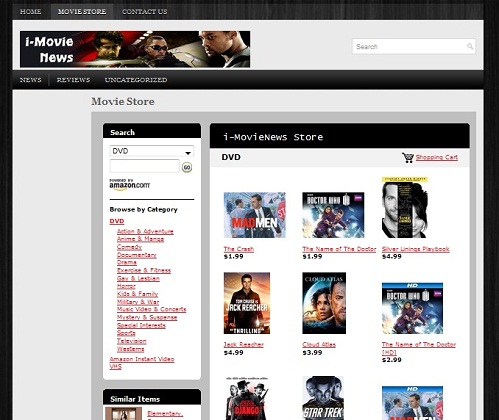Select the News category tab
The height and width of the screenshot is (420, 499).
[x=31, y=80]
